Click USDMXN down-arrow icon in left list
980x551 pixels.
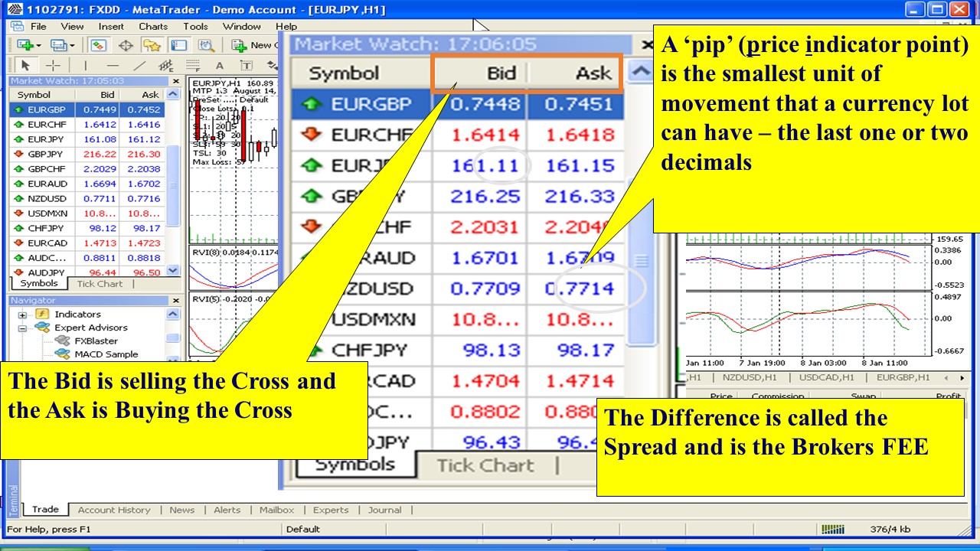[19, 214]
